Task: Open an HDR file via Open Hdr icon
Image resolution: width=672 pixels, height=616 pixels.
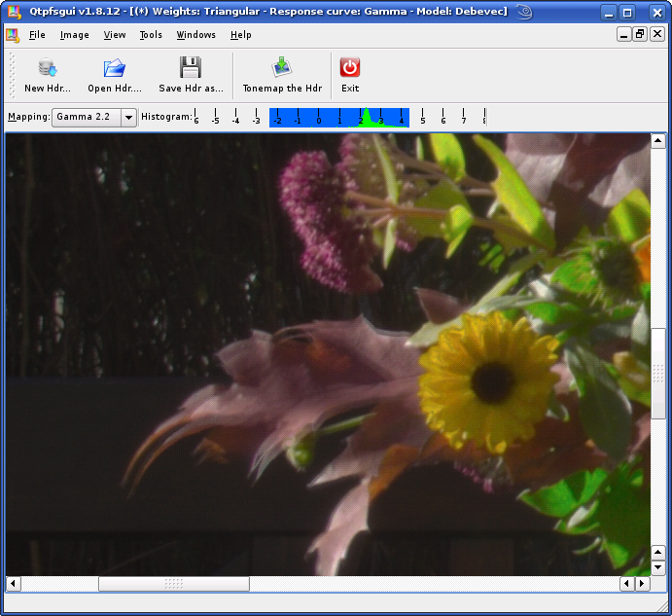Action: [115, 68]
